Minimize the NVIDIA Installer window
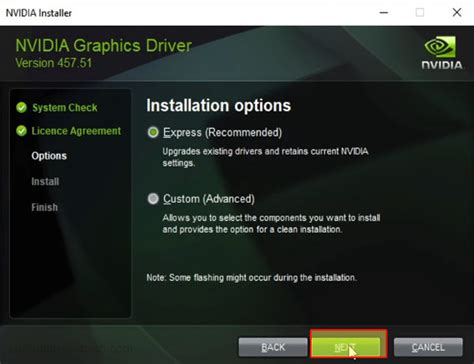 point(384,13)
